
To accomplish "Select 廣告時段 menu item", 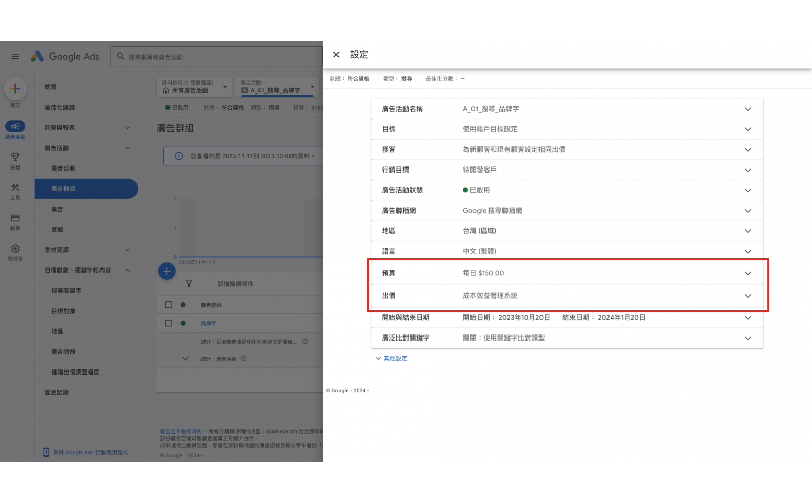I will tap(63, 351).
